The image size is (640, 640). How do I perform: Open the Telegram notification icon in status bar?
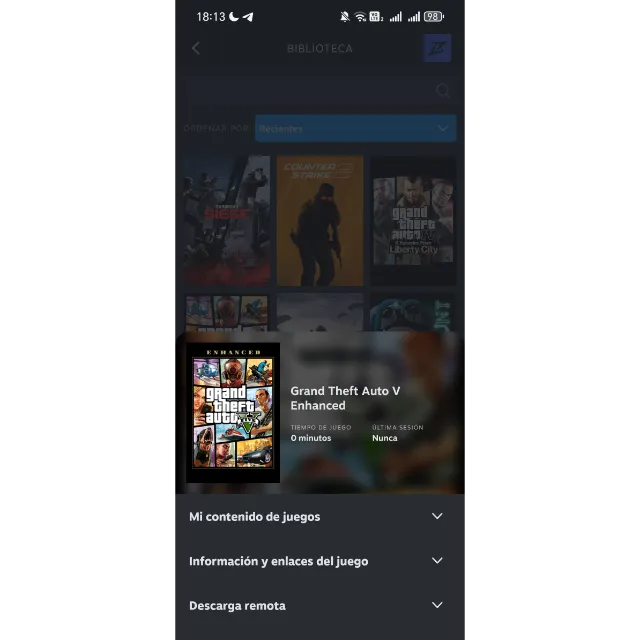point(248,17)
